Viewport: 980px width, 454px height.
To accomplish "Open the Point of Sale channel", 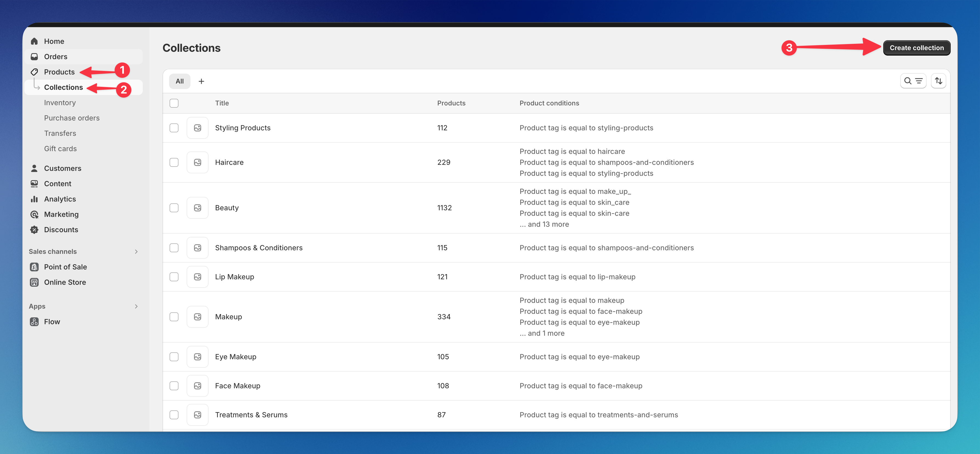I will (x=65, y=267).
